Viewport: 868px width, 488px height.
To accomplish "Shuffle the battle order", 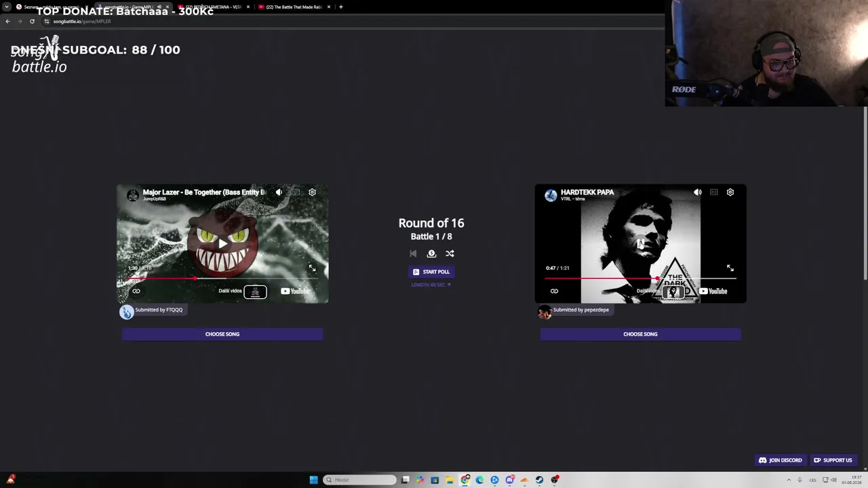I will click(x=450, y=253).
